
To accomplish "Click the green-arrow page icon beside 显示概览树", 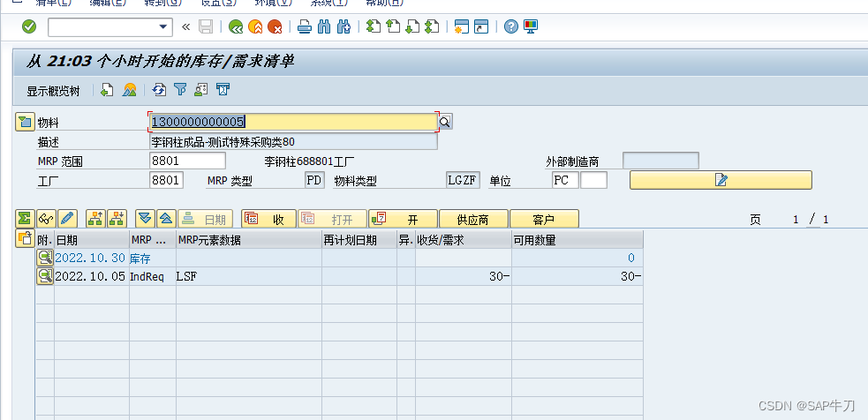I will (107, 90).
